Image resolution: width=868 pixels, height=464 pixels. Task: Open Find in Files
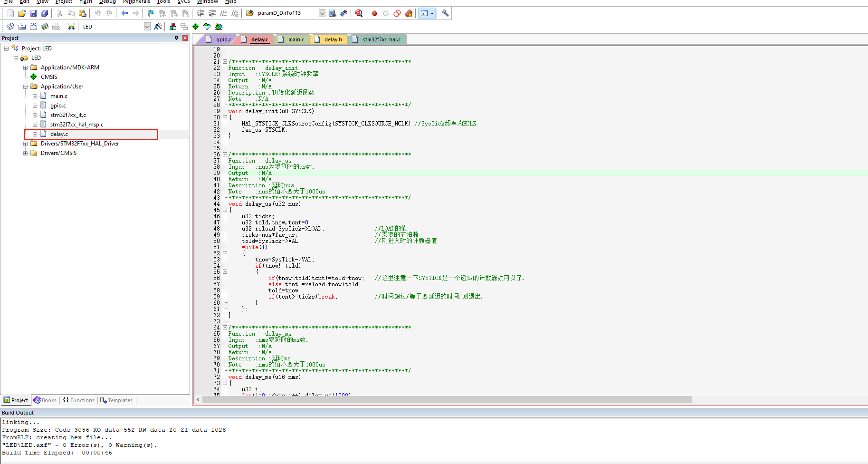[x=333, y=13]
